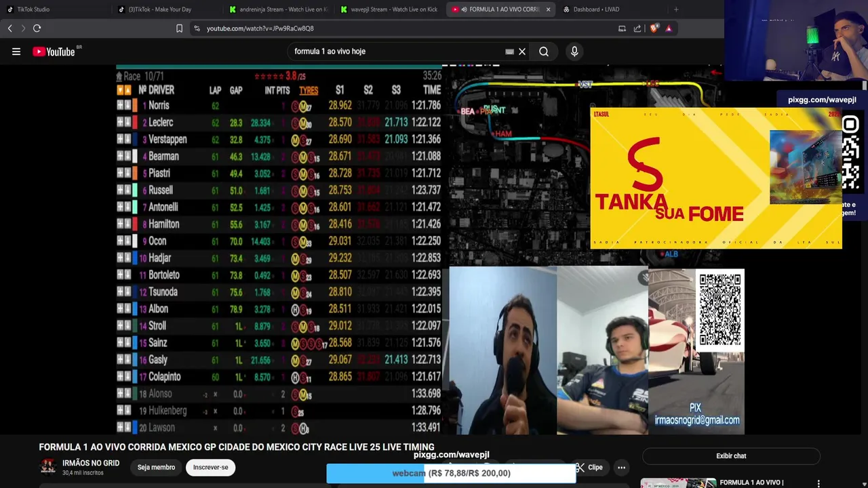Reload the page with the refresh icon

coord(37,28)
